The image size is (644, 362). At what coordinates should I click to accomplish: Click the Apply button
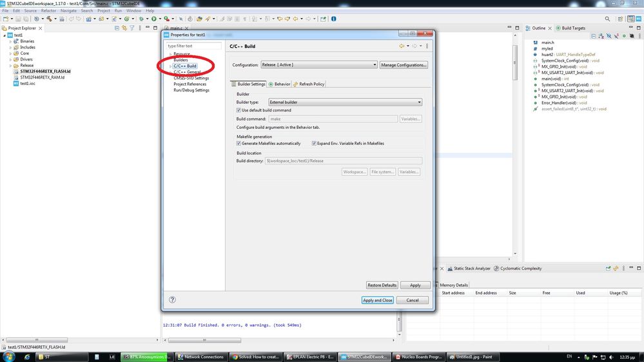coord(415,285)
